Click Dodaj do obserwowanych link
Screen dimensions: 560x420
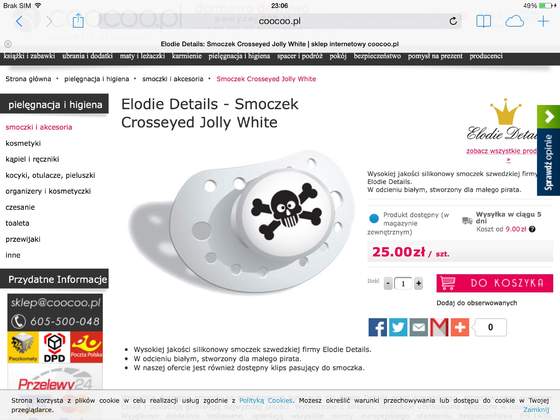pyautogui.click(x=476, y=303)
